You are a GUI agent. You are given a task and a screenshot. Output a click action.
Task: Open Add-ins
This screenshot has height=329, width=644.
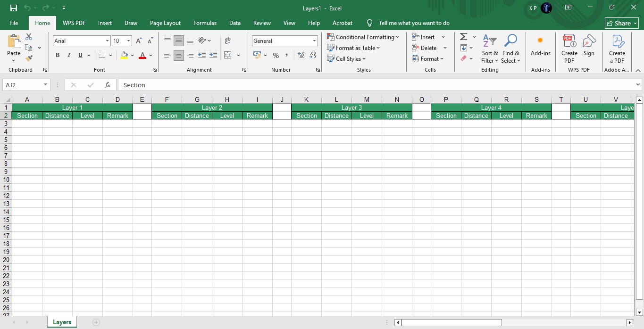(x=541, y=47)
